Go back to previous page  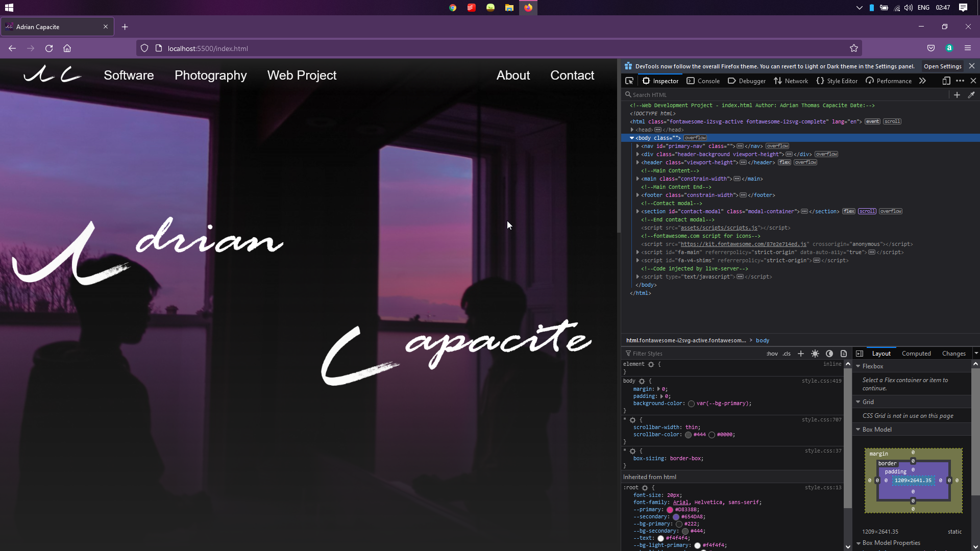click(x=12, y=48)
